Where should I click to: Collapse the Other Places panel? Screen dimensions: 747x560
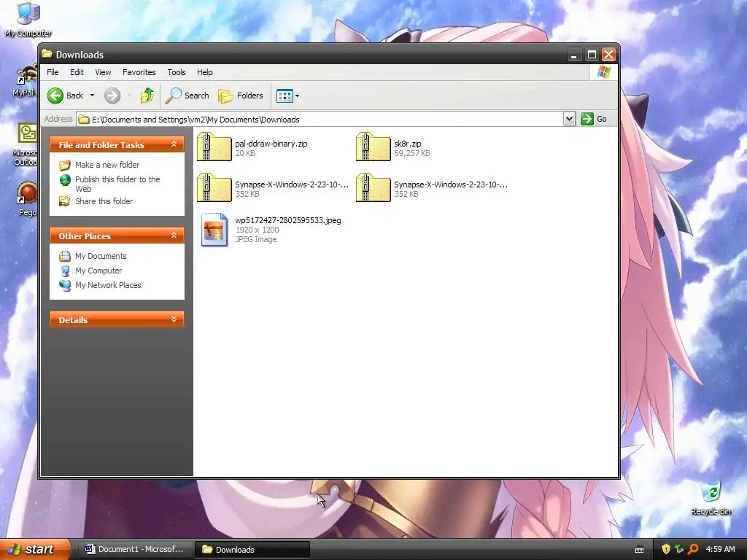pyautogui.click(x=174, y=236)
